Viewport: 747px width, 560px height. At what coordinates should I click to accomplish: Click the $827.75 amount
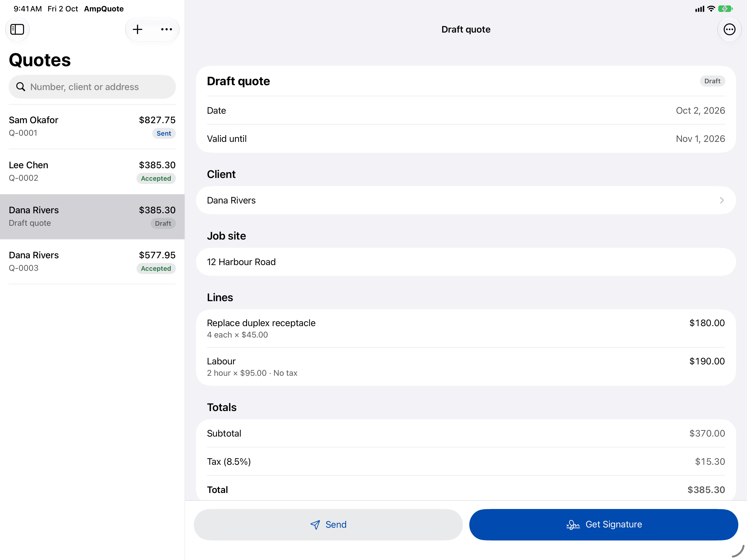[157, 120]
